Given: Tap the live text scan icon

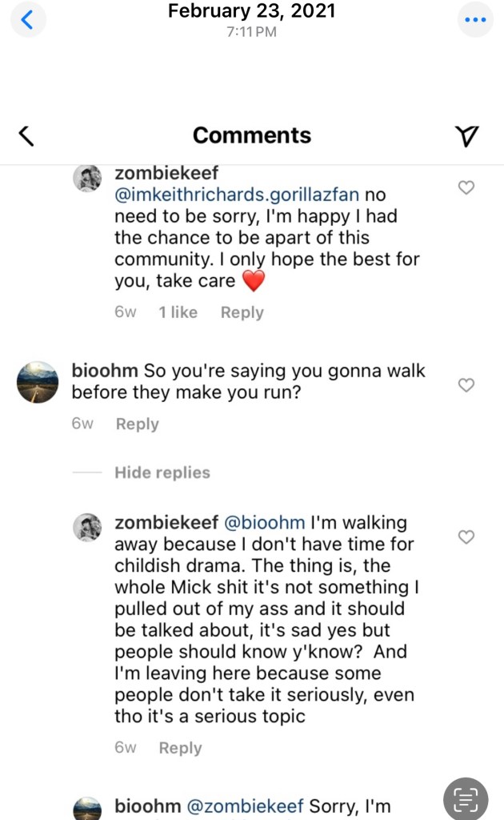Looking at the screenshot, I should click(465, 798).
